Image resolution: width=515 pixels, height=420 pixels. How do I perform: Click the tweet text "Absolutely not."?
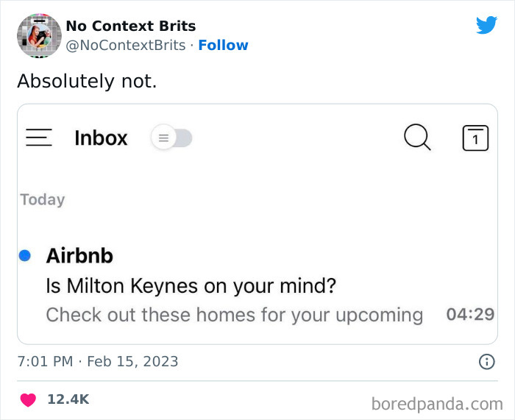pyautogui.click(x=87, y=81)
